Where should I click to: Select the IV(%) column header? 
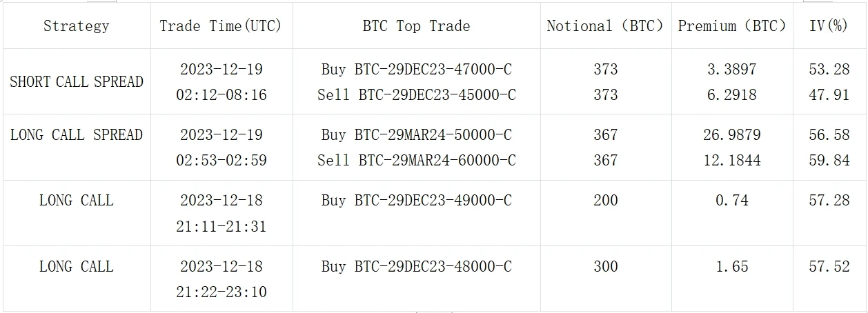coord(829,26)
